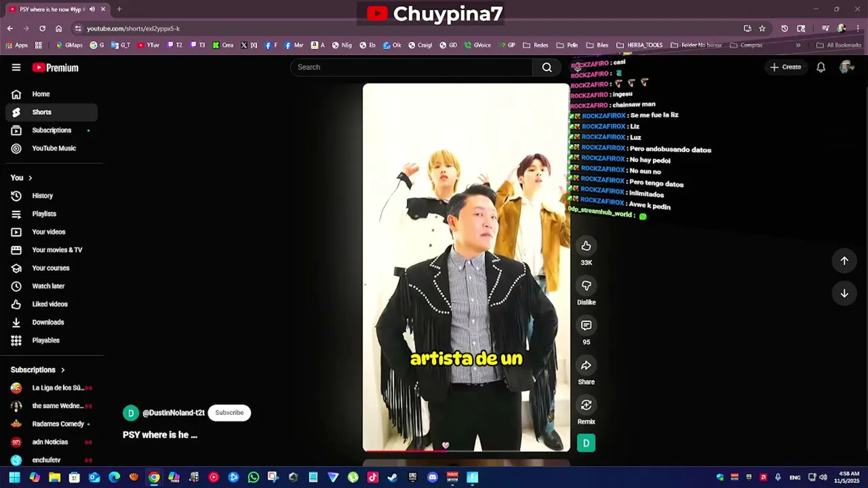The height and width of the screenshot is (488, 868).
Task: Open the Windows Start menu
Action: (14, 477)
